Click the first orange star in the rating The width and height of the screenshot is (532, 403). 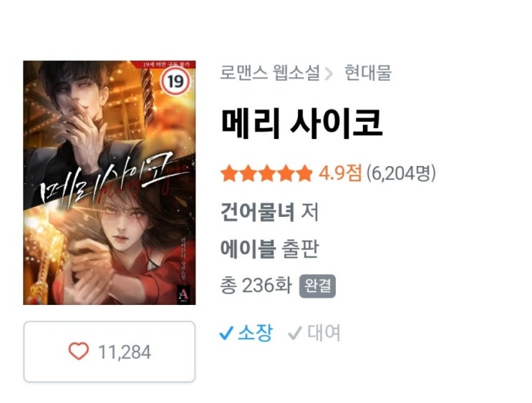click(229, 173)
